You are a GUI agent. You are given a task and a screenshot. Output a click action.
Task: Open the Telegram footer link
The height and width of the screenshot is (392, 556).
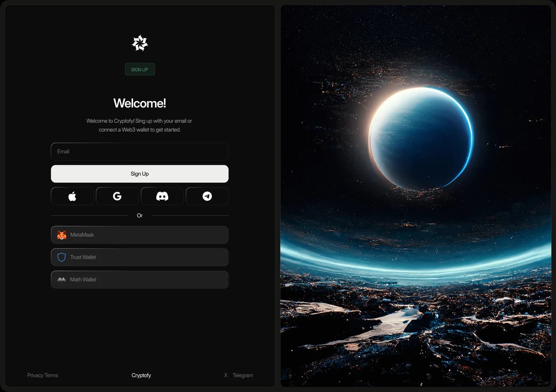point(243,375)
